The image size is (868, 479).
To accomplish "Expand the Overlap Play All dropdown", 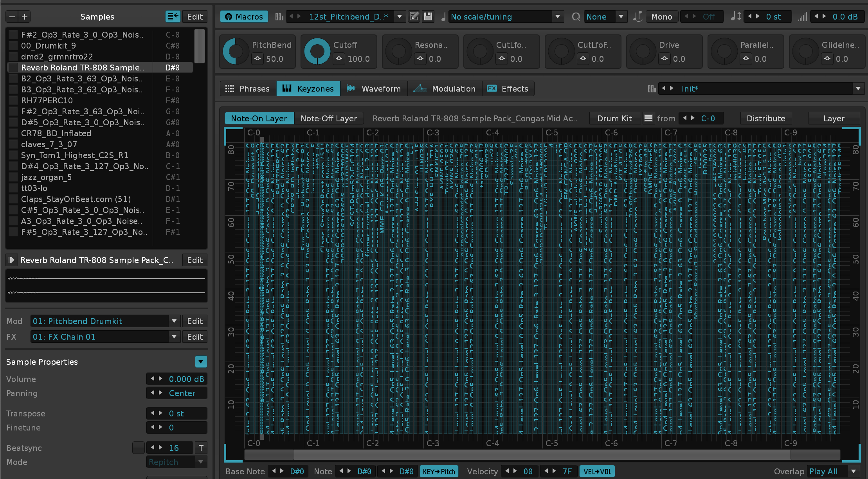I will pyautogui.click(x=854, y=472).
